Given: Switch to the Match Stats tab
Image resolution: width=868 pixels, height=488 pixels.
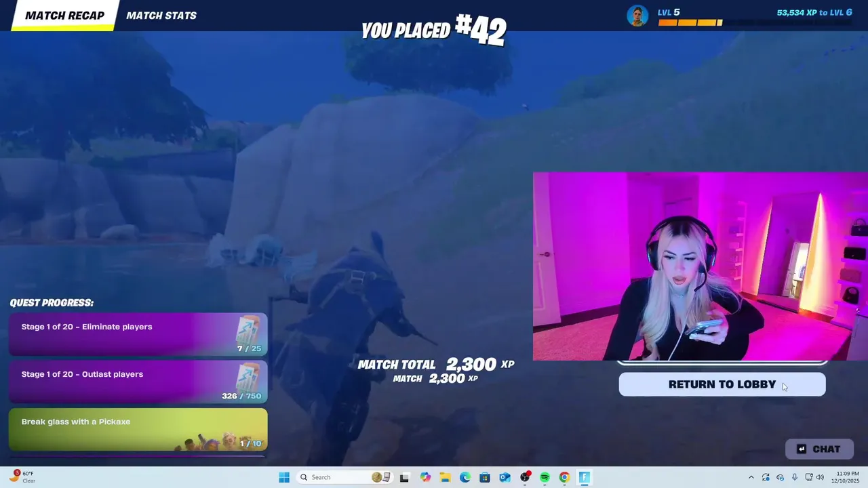Looking at the screenshot, I should click(161, 16).
